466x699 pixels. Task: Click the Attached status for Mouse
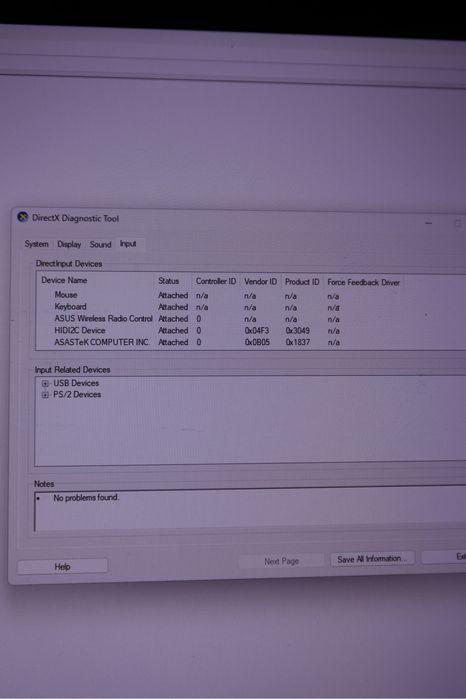click(x=173, y=295)
